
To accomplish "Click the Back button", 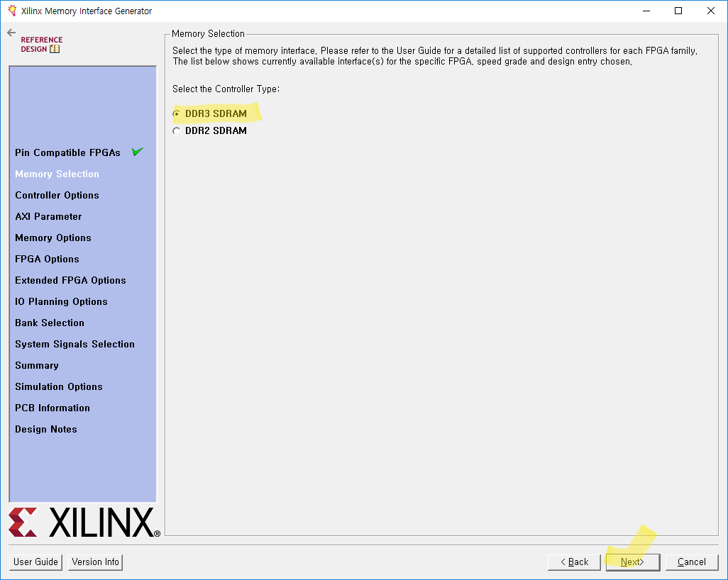I will pos(574,562).
